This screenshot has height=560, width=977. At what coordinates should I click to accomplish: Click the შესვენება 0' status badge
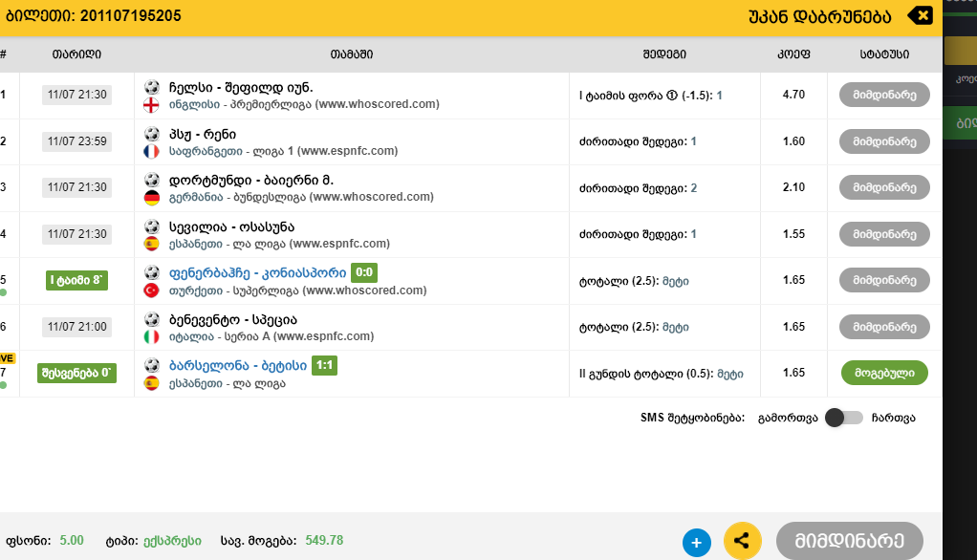[76, 373]
